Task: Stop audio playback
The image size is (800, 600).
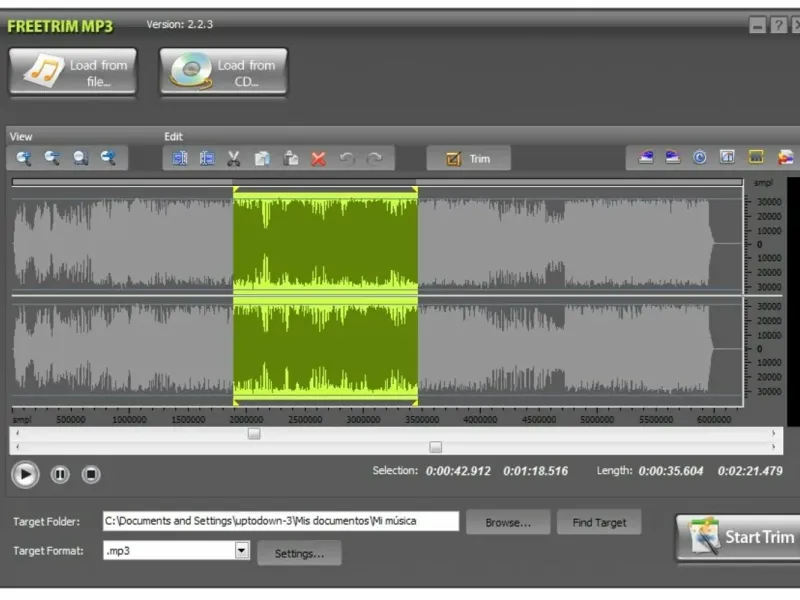Action: point(91,474)
